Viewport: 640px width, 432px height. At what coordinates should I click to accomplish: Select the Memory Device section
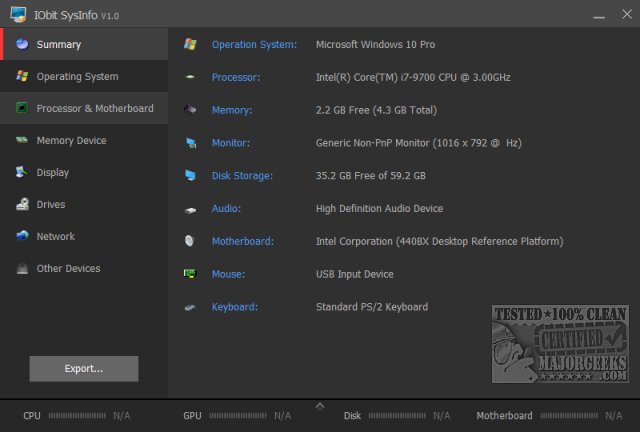[71, 140]
